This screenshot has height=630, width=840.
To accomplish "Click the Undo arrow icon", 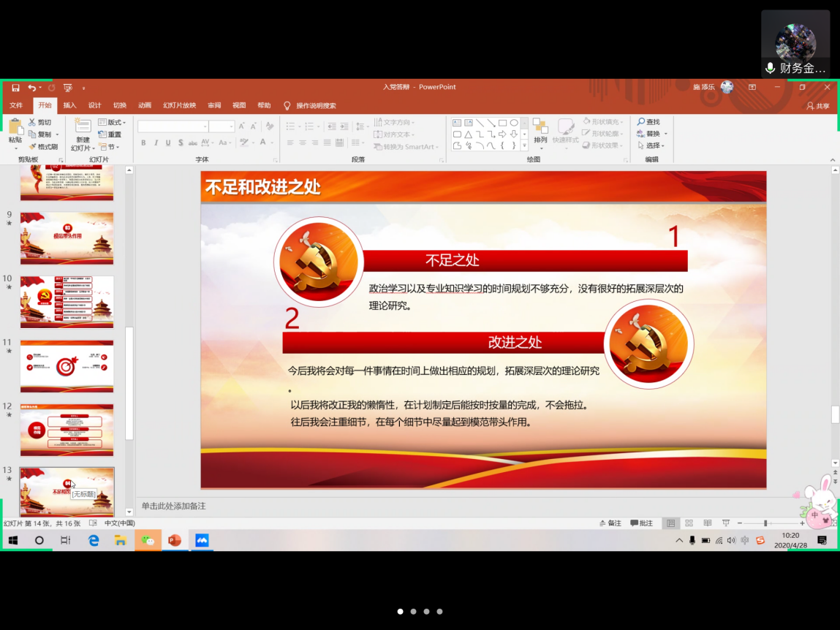I will tap(31, 88).
